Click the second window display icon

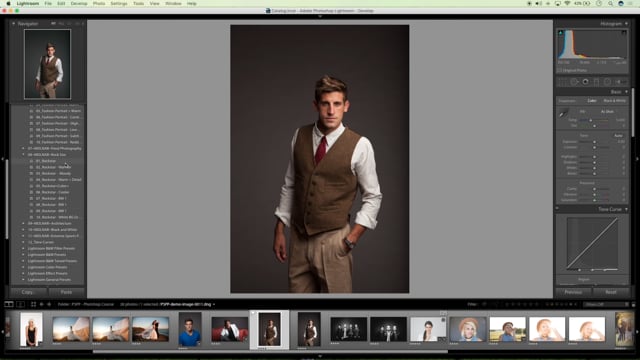tap(20, 304)
